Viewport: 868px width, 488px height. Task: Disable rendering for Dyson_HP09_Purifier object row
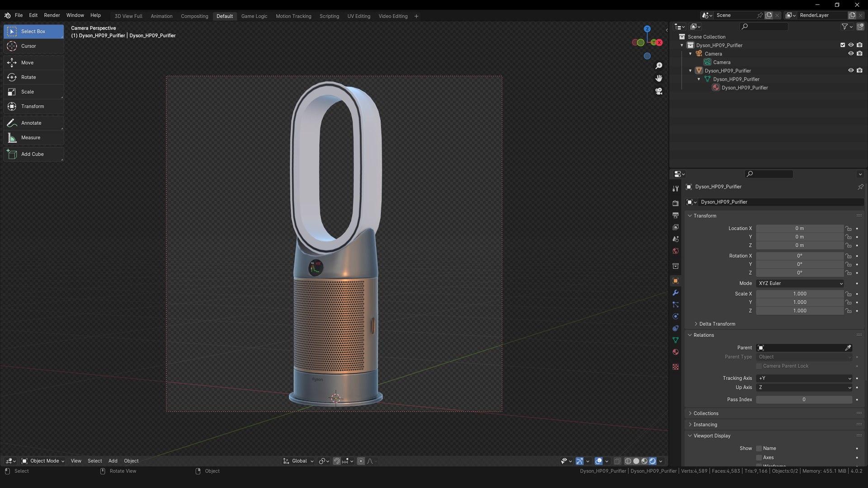[859, 70]
